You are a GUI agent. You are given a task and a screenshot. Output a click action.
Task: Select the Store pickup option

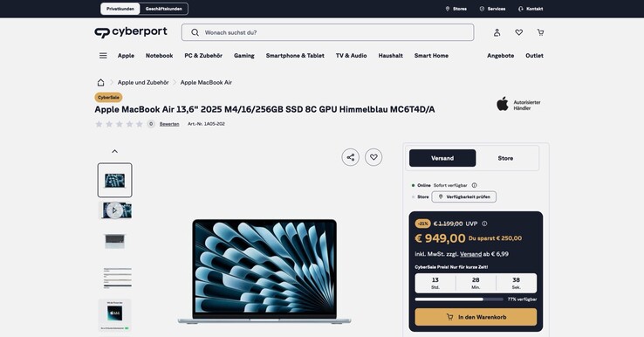505,158
